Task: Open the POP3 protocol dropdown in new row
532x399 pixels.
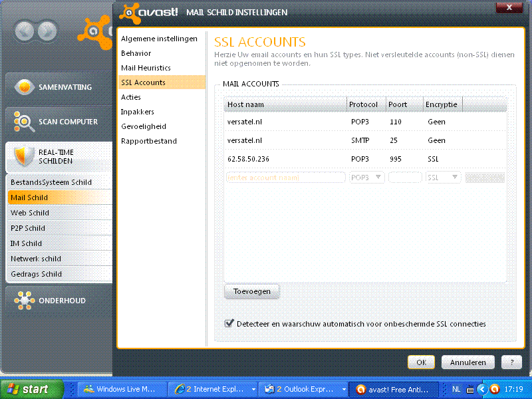Action: 367,178
